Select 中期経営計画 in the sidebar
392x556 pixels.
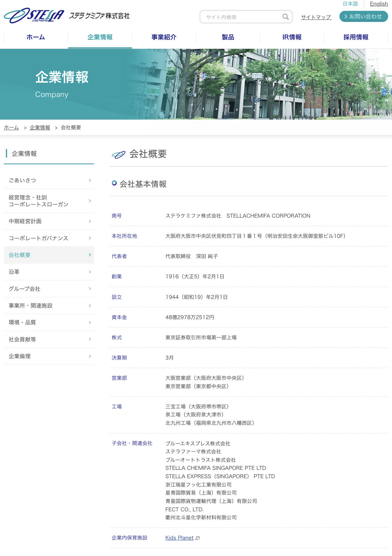point(25,221)
